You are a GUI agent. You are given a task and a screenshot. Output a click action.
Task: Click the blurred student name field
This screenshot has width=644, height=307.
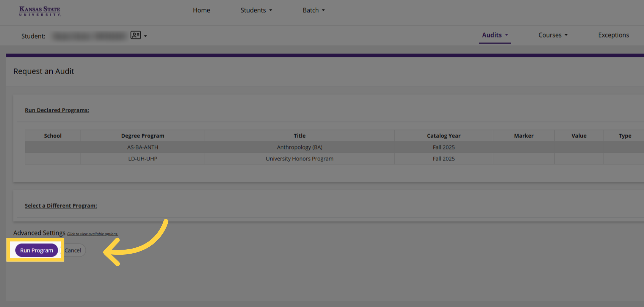(x=89, y=36)
